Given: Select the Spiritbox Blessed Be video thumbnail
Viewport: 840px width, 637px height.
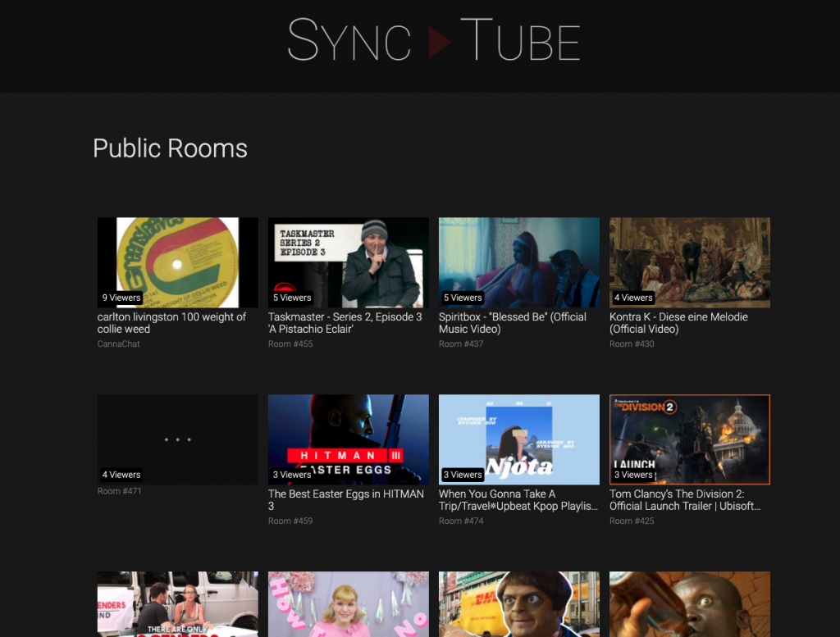Looking at the screenshot, I should pyautogui.click(x=518, y=262).
